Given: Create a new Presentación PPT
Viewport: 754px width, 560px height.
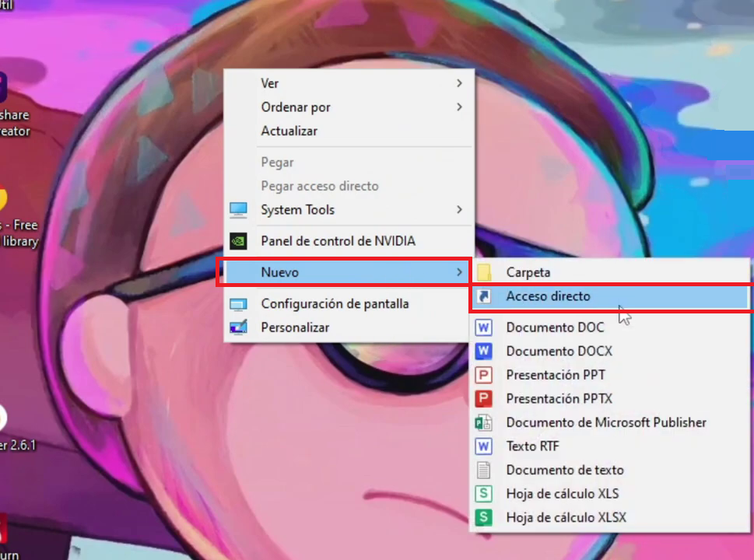Looking at the screenshot, I should click(x=609, y=375).
